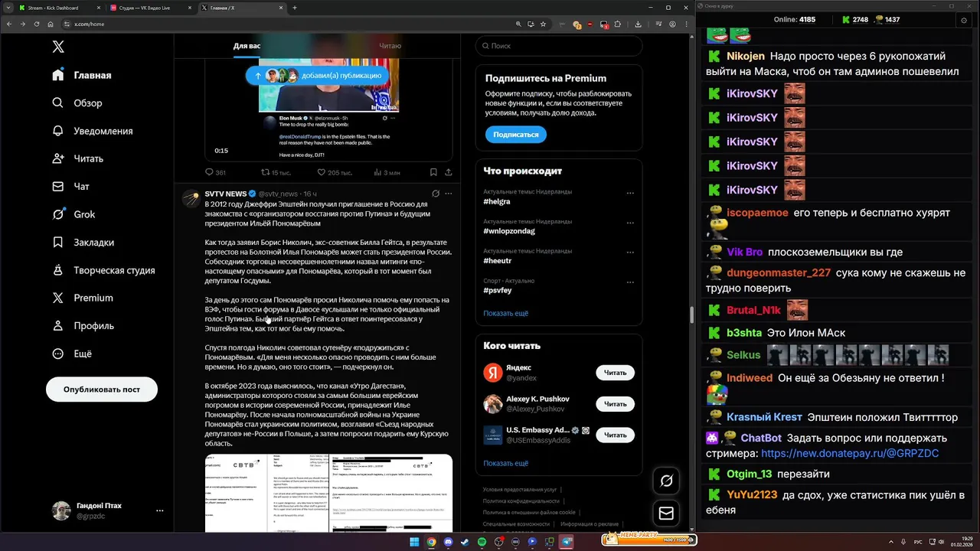Bookmark the Elon Musk video post
This screenshot has width=980, height=551.
[x=433, y=172]
